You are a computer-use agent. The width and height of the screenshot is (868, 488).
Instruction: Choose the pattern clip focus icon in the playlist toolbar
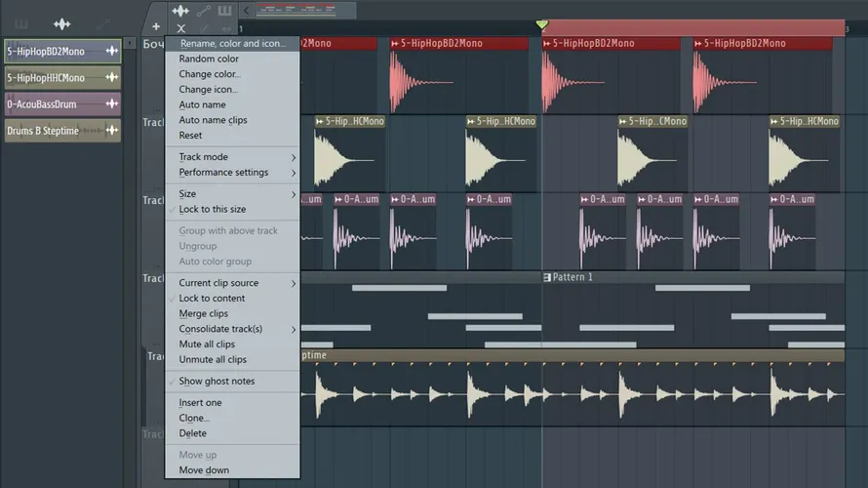click(x=224, y=10)
